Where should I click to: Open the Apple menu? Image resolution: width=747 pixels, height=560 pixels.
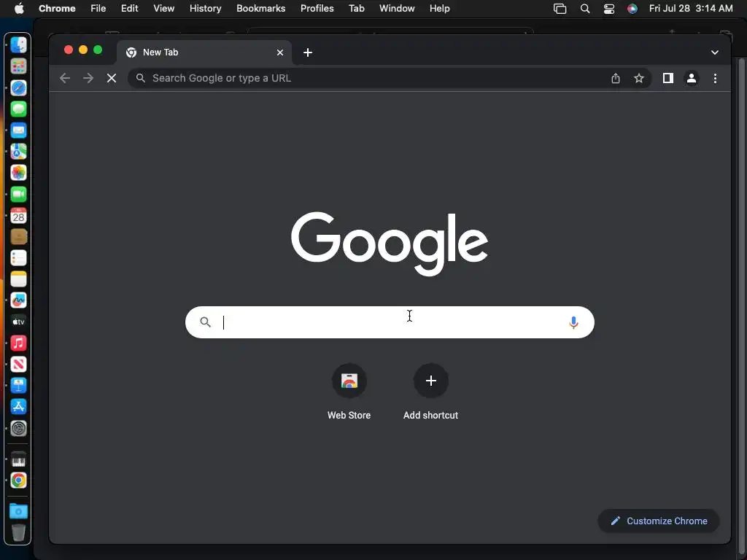tap(19, 9)
